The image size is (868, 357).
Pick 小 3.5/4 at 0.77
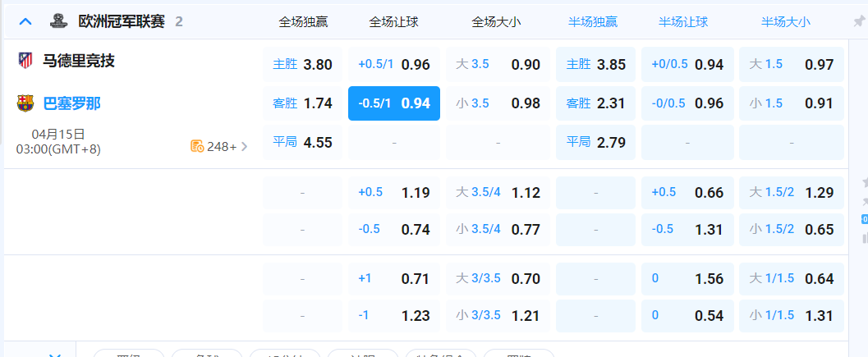pos(498,229)
